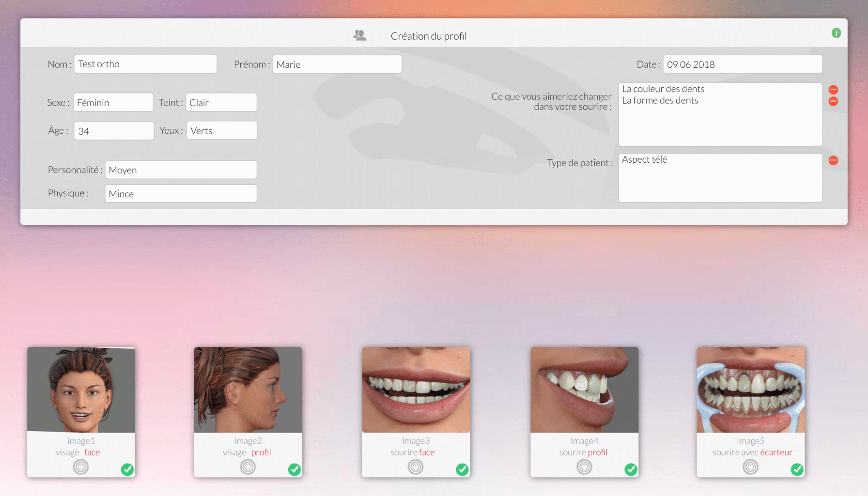Click 'sourire profil' caption
Image resolution: width=868 pixels, height=496 pixels.
click(x=583, y=452)
